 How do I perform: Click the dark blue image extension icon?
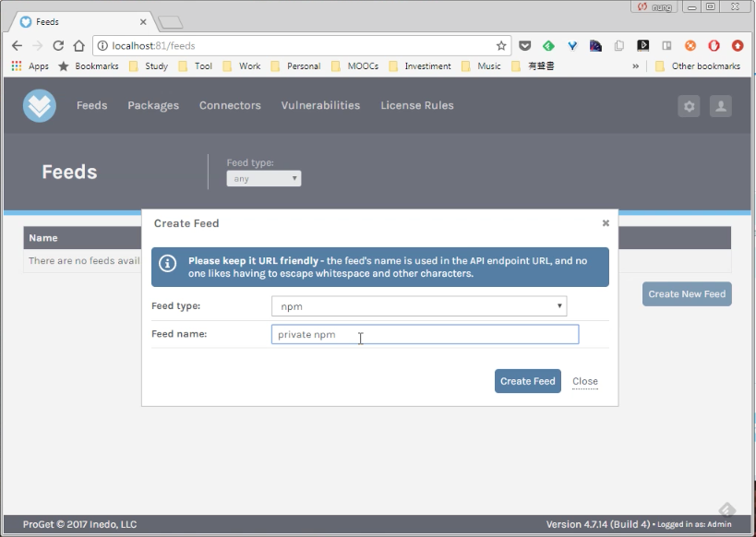coord(596,46)
